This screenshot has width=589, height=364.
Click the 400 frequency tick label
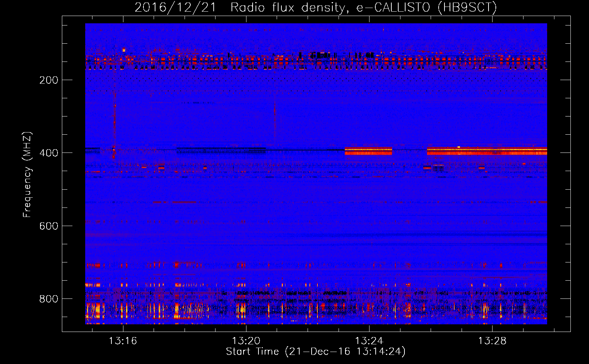(x=49, y=153)
